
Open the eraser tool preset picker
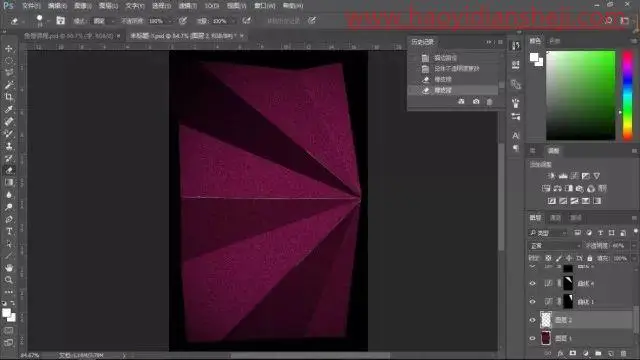pyautogui.click(x=17, y=20)
